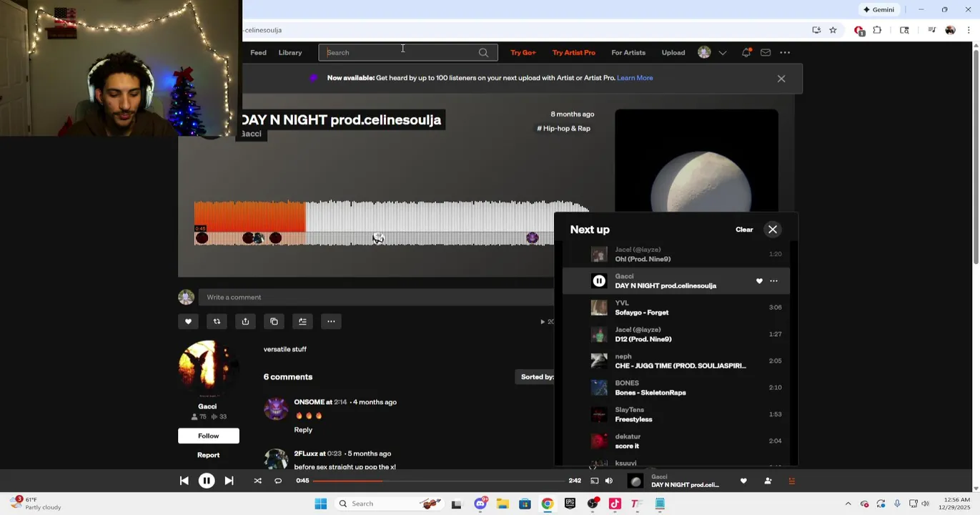980x515 pixels.
Task: Open the Feed tab
Action: tap(258, 52)
